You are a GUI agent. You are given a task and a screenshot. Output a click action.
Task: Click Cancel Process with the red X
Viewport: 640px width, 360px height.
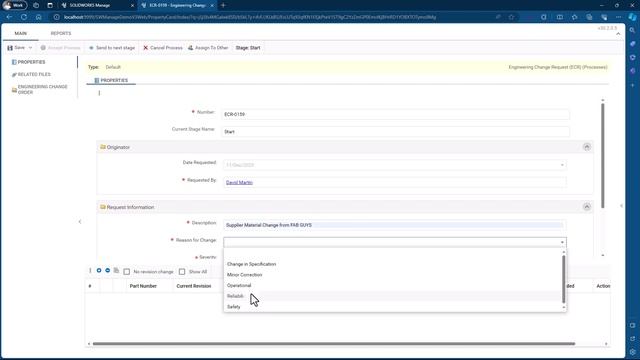pos(162,48)
